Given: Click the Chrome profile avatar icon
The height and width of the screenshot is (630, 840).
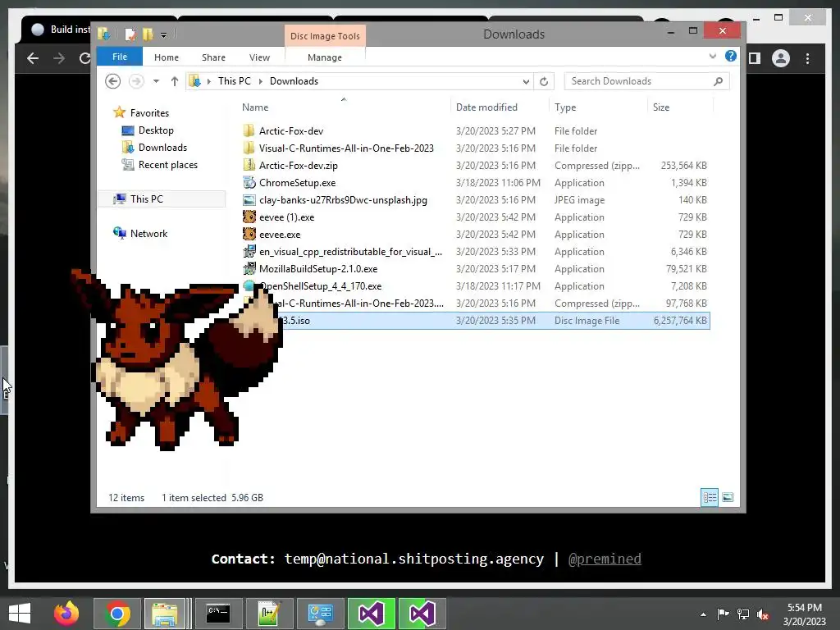Looking at the screenshot, I should tap(781, 58).
